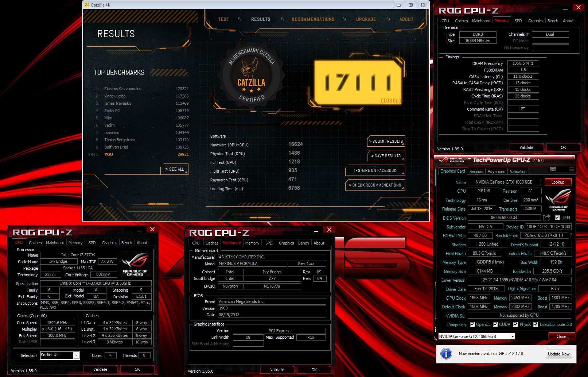The image size is (588, 377).
Task: Click the motherboard model MAXIMUS V FORMULA
Action: pos(252,263)
